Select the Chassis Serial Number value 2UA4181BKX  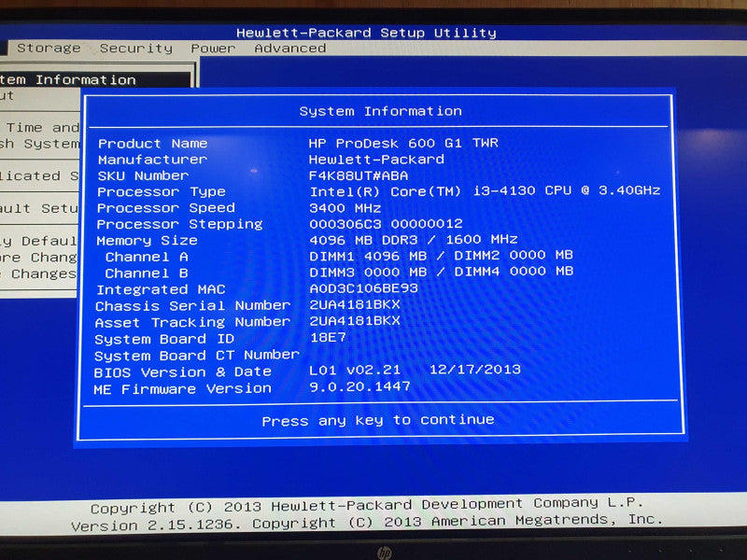pos(355,305)
